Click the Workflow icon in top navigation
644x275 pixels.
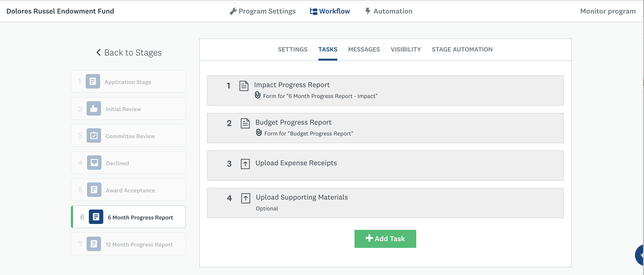(x=313, y=11)
